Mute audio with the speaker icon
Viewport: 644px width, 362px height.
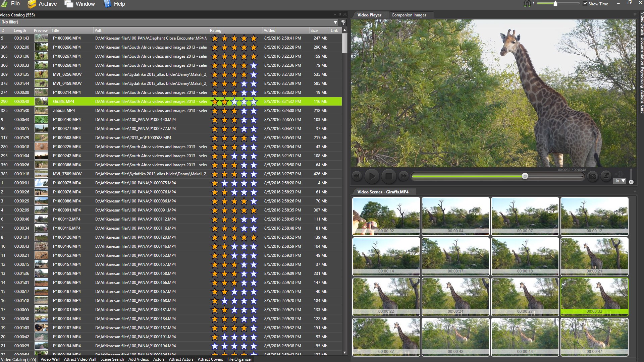click(x=619, y=174)
